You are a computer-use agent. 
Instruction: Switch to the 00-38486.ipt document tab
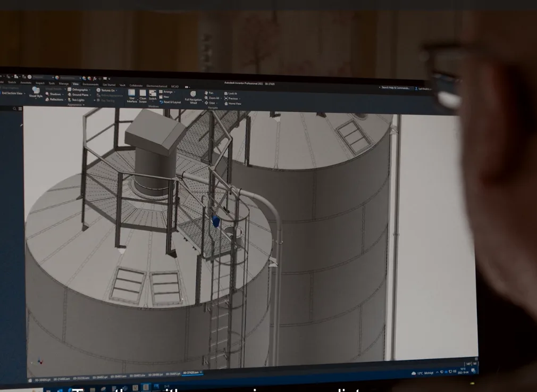coord(155,375)
